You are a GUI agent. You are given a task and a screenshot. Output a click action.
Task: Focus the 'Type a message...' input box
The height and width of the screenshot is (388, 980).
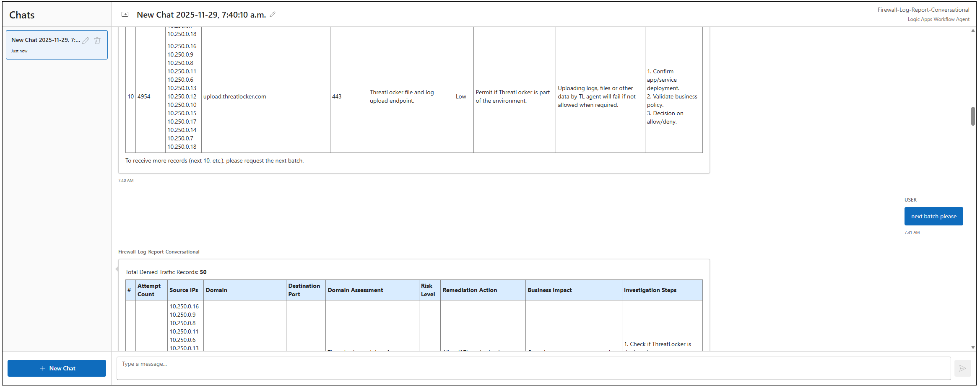pyautogui.click(x=533, y=368)
